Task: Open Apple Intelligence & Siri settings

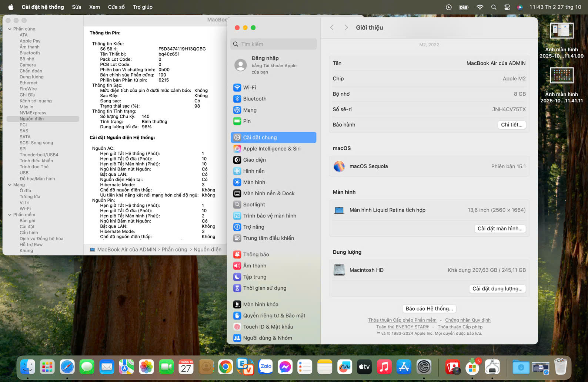Action: [271, 149]
